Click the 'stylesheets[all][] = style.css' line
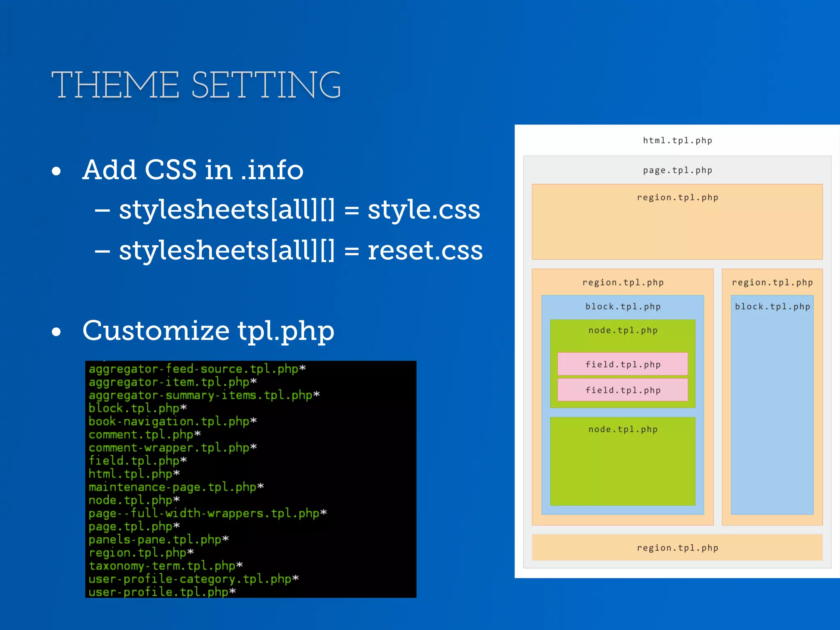The image size is (840, 630). coord(299,210)
